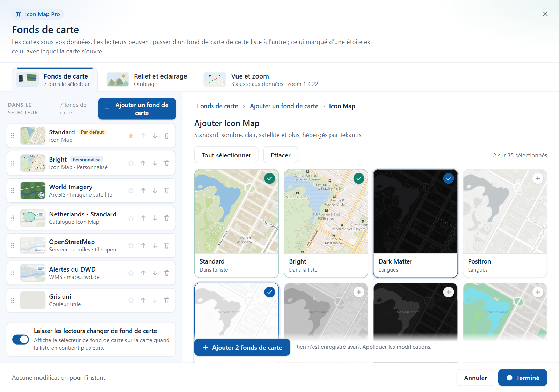Move OpenStreetMap down with the arrow

click(x=155, y=245)
